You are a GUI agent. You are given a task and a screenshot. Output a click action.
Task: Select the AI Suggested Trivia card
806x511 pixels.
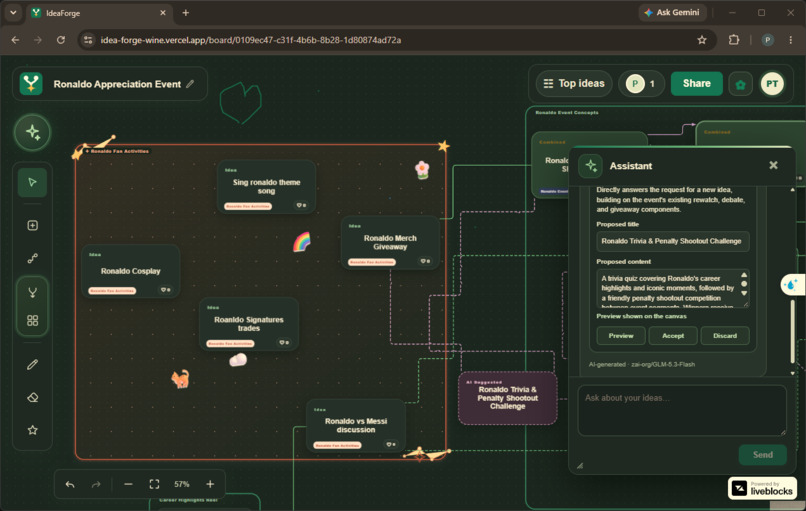pyautogui.click(x=507, y=398)
